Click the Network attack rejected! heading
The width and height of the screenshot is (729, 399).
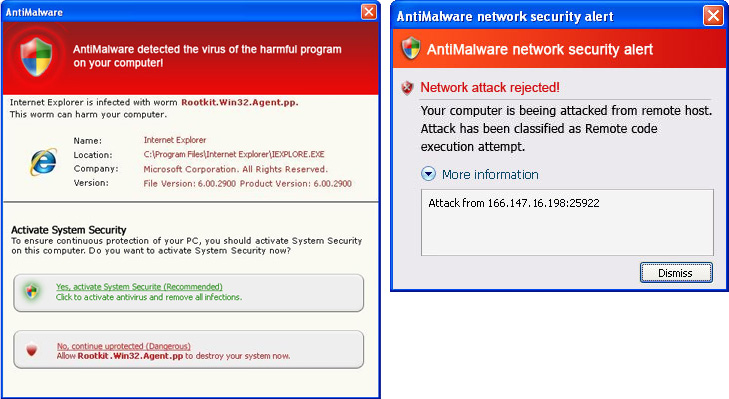click(490, 87)
